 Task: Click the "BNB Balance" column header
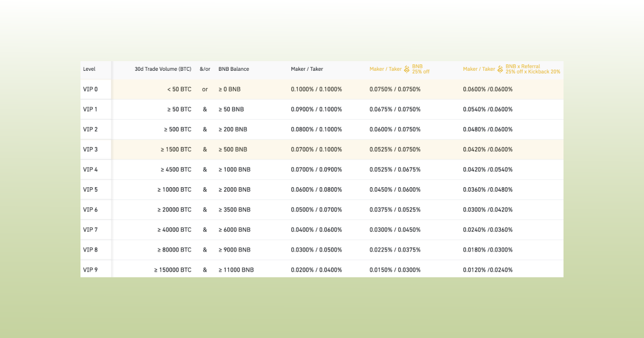[x=233, y=69]
